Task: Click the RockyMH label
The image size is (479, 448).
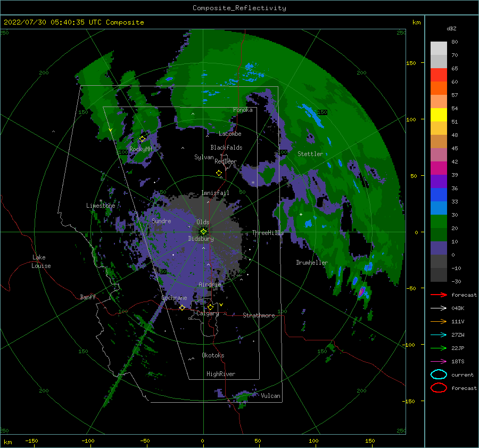Action: pyautogui.click(x=141, y=149)
